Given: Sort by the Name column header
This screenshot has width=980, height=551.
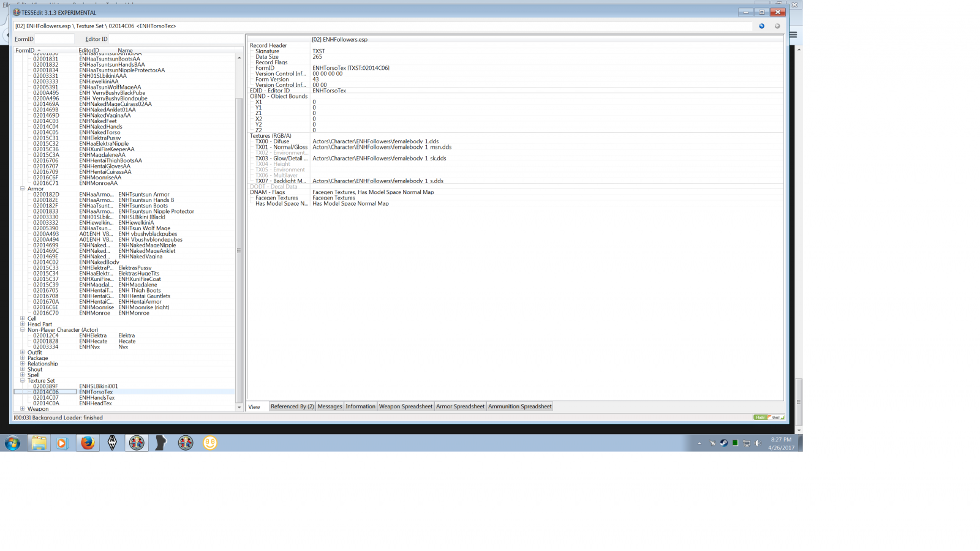Looking at the screenshot, I should pyautogui.click(x=176, y=50).
